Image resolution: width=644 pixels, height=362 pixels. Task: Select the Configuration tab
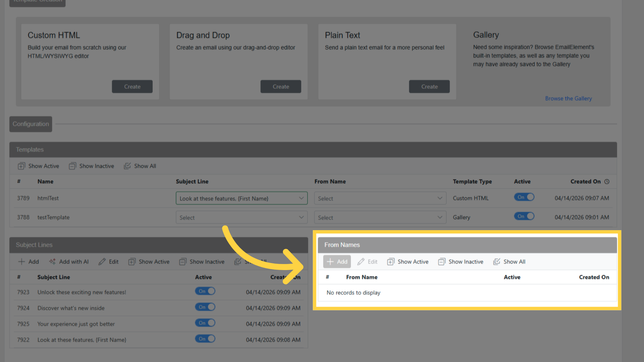pyautogui.click(x=31, y=124)
